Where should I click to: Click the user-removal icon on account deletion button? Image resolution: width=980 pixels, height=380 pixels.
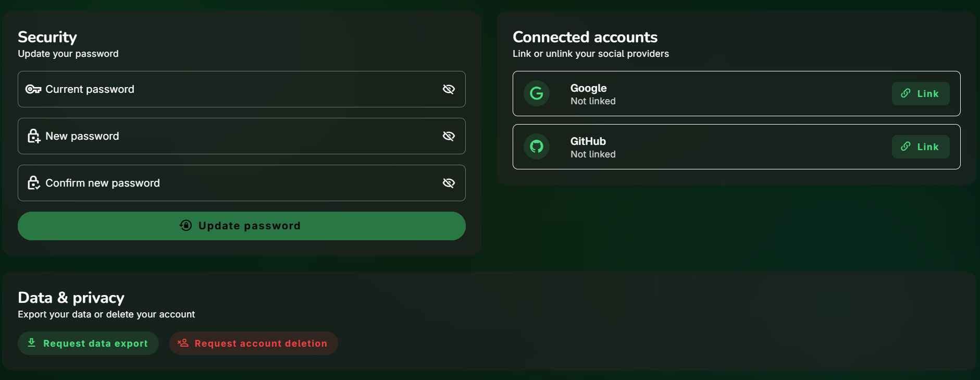183,343
